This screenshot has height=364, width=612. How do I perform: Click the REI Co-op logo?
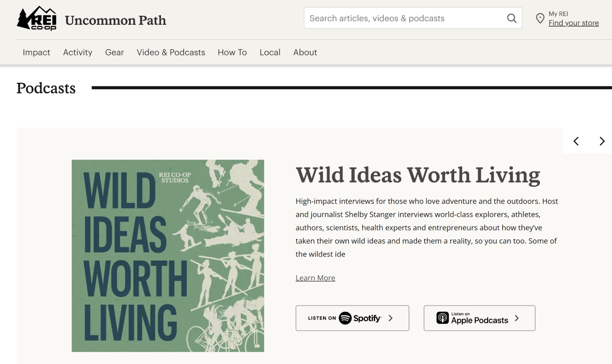point(36,18)
